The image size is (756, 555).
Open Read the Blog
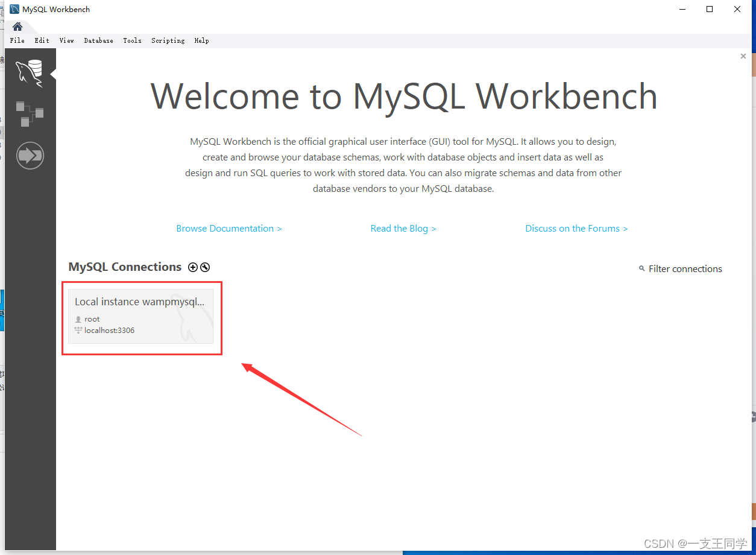click(403, 228)
